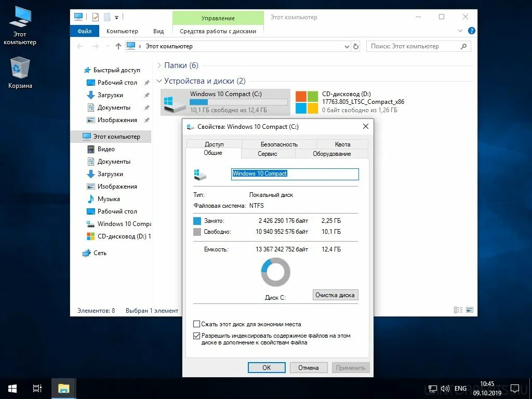The width and height of the screenshot is (532, 399).
Task: Go up one level with up arrow
Action: [118, 46]
